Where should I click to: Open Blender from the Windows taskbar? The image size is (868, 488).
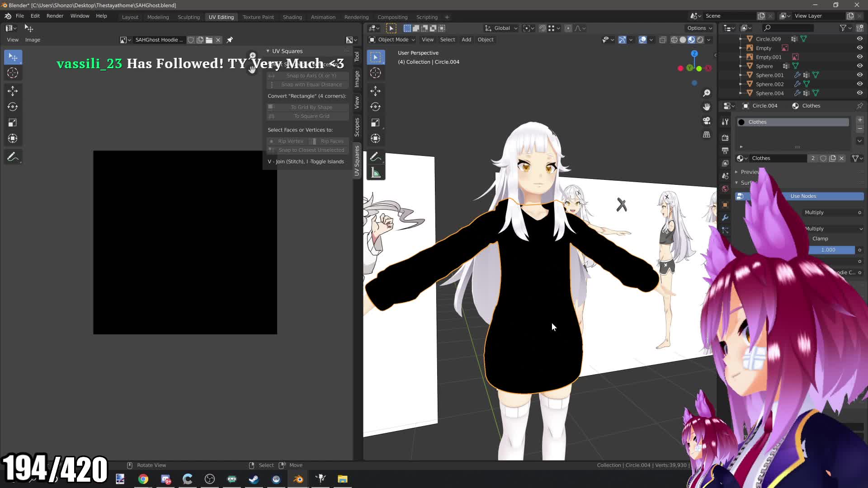[x=298, y=479]
